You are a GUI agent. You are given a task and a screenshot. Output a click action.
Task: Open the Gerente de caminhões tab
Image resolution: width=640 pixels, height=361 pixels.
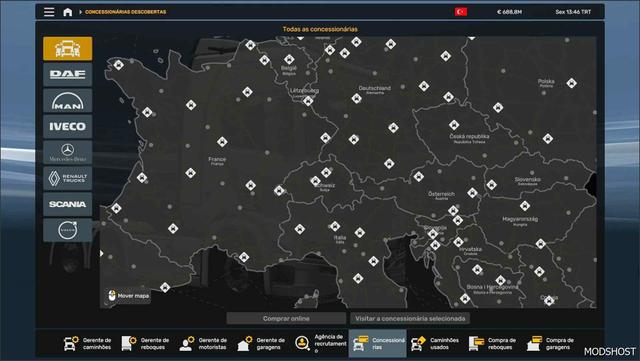coord(87,343)
